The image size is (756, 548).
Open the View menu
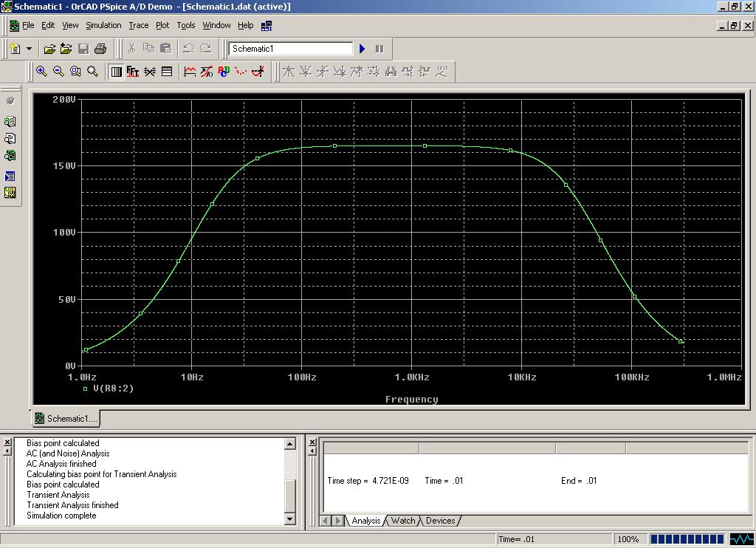[70, 26]
